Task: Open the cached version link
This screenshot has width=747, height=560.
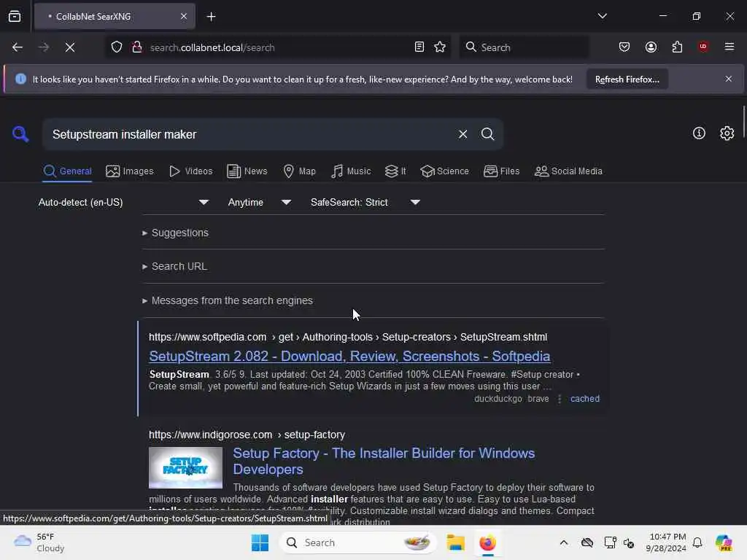Action: pyautogui.click(x=584, y=399)
